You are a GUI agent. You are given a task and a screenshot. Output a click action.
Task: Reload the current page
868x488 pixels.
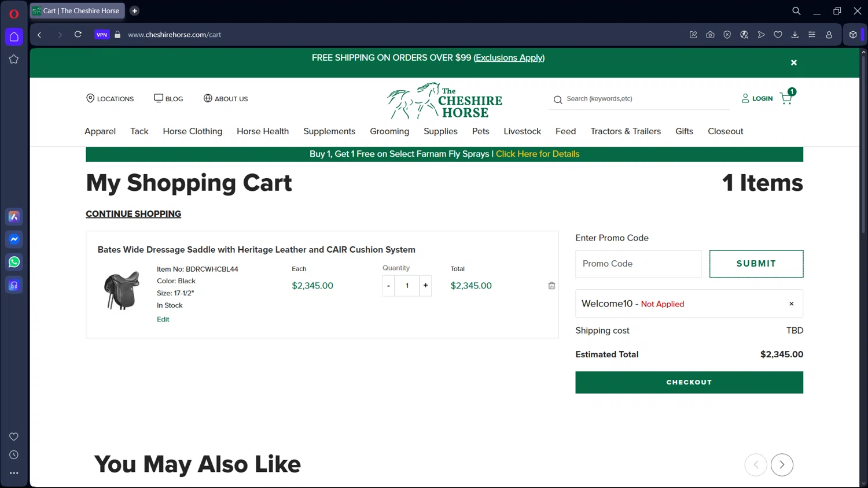click(x=78, y=35)
